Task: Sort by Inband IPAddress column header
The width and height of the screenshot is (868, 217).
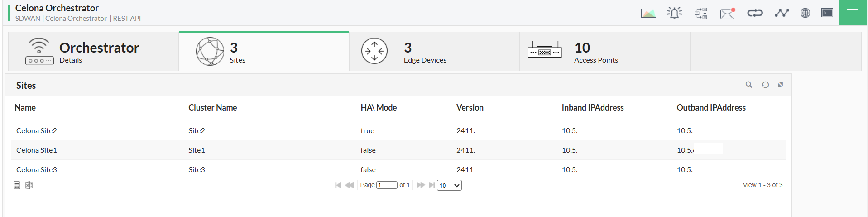Action: [x=593, y=107]
